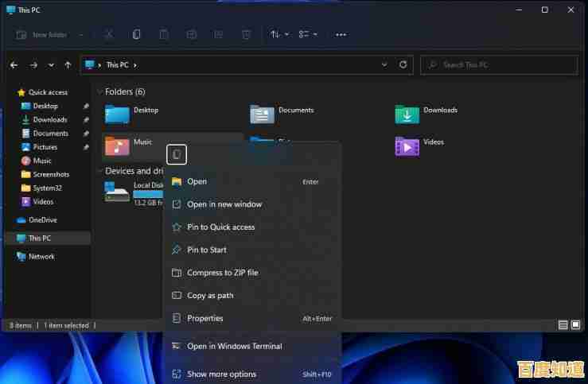This screenshot has width=588, height=384.
Task: Click the Copy icon in the toolbar
Action: tap(137, 35)
